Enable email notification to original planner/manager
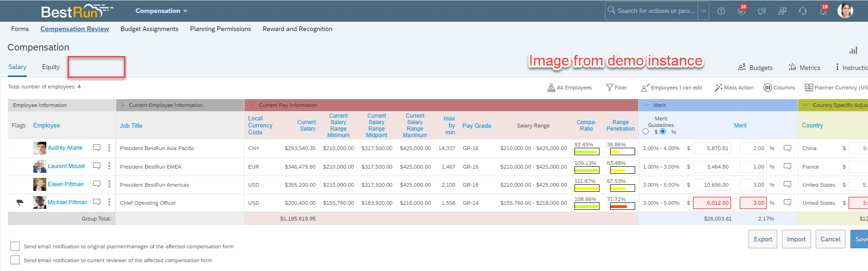 (15, 246)
